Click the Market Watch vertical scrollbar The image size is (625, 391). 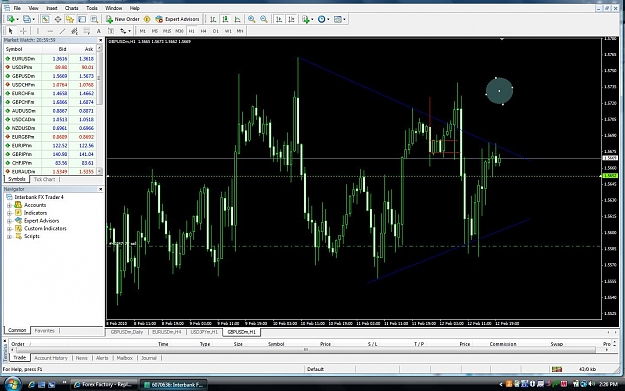[x=99, y=110]
